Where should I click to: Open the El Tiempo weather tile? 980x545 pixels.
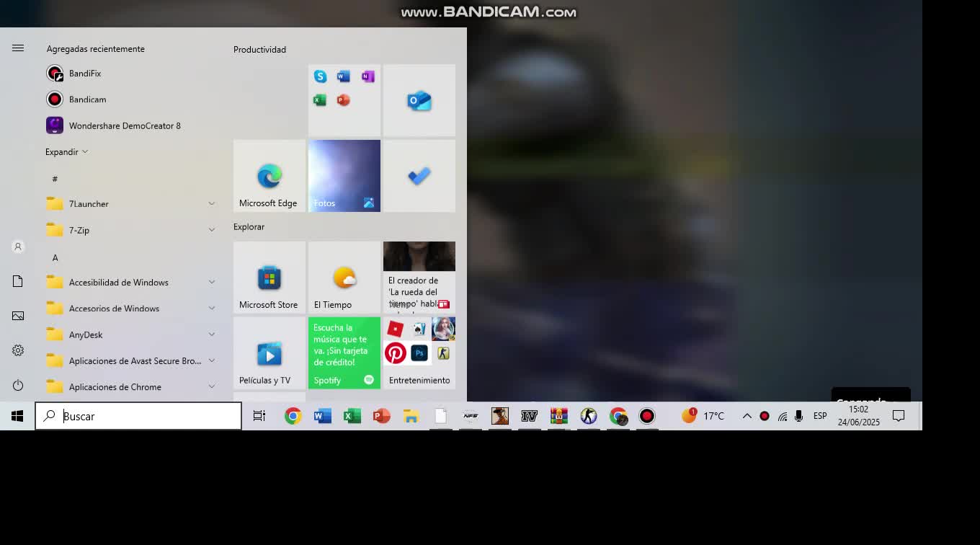tap(344, 278)
